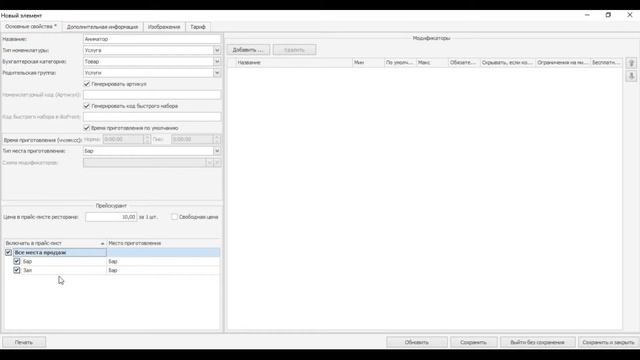Image resolution: width=640 pixels, height=360 pixels.
Task: Click the Название column header in modifiers table
Action: pos(294,62)
